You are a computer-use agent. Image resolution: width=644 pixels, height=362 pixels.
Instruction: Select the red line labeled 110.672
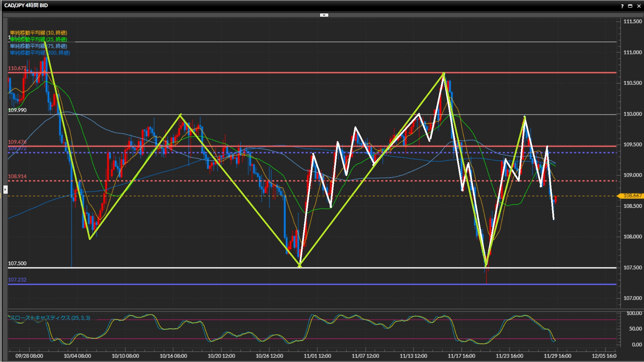click(x=17, y=68)
